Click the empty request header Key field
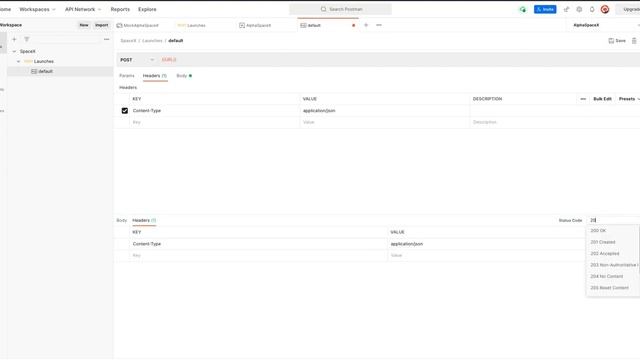The width and height of the screenshot is (640, 360). 214,122
